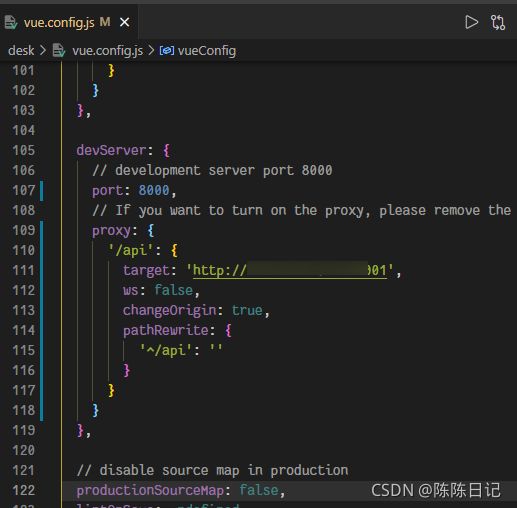
Task: Click the target property name
Action: point(146,270)
